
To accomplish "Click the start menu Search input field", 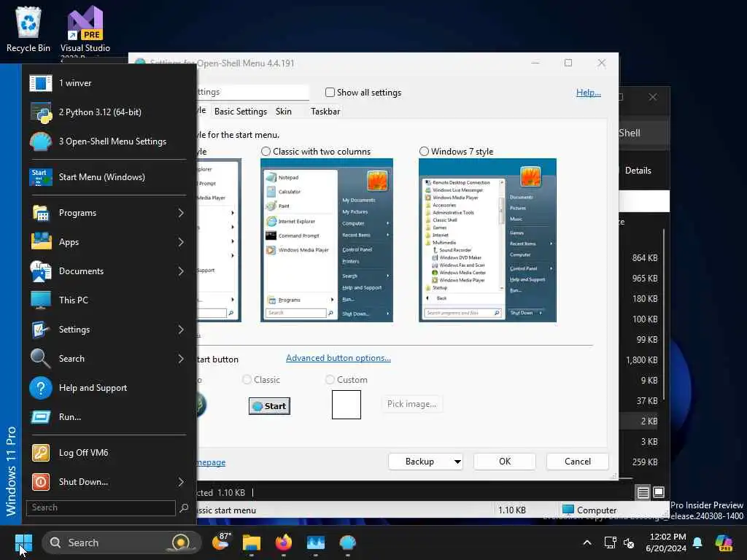I will click(x=101, y=507).
